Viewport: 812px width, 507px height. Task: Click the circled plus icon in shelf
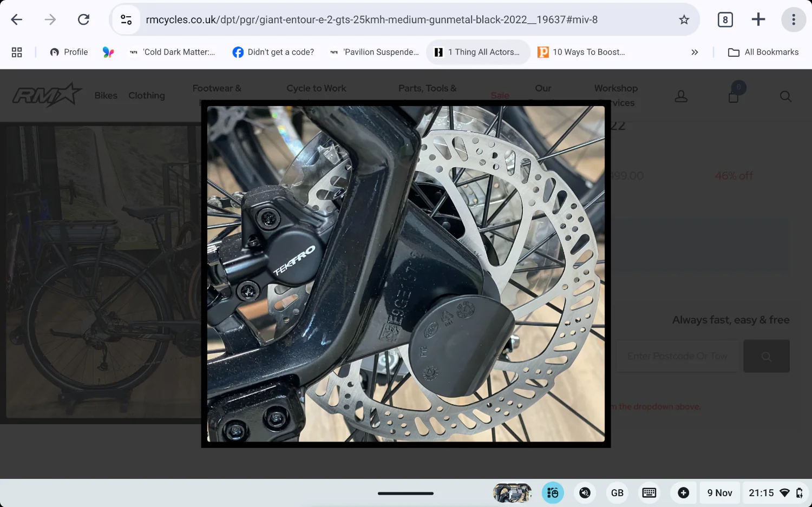(x=683, y=493)
